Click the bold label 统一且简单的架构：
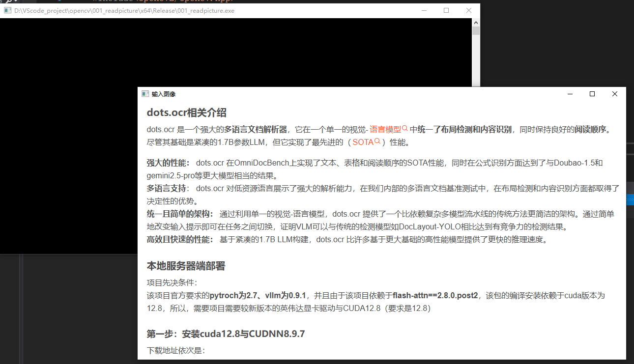 point(180,214)
